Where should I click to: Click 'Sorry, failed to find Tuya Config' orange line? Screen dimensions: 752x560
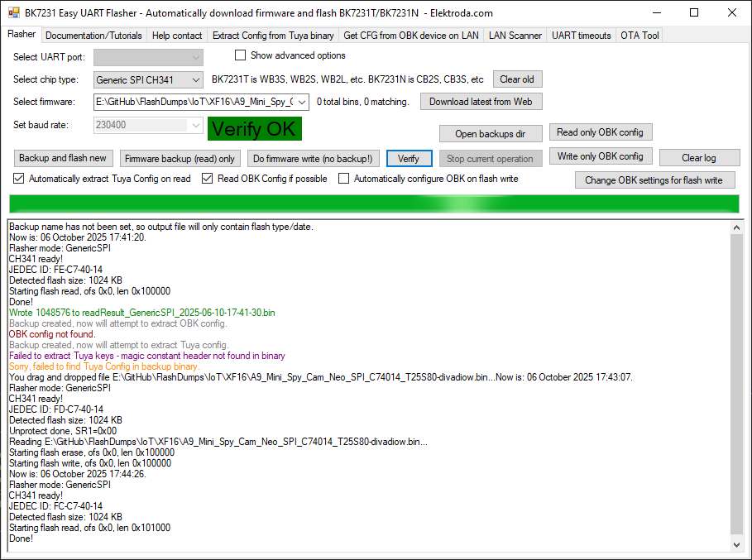point(104,366)
